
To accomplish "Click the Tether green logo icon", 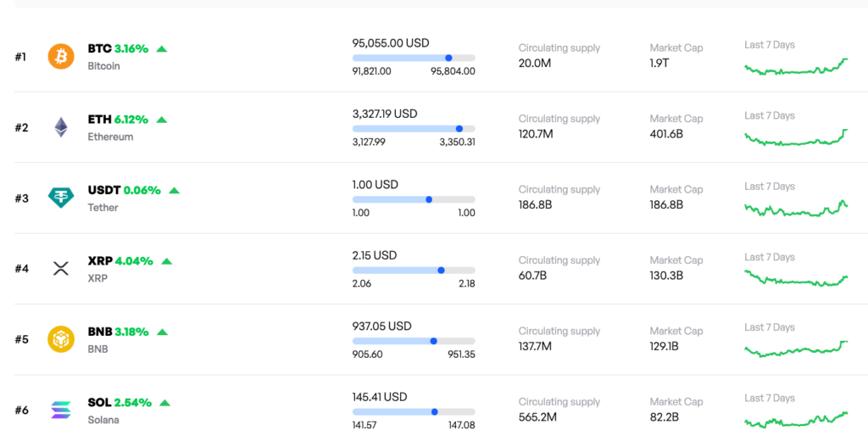I will click(61, 198).
